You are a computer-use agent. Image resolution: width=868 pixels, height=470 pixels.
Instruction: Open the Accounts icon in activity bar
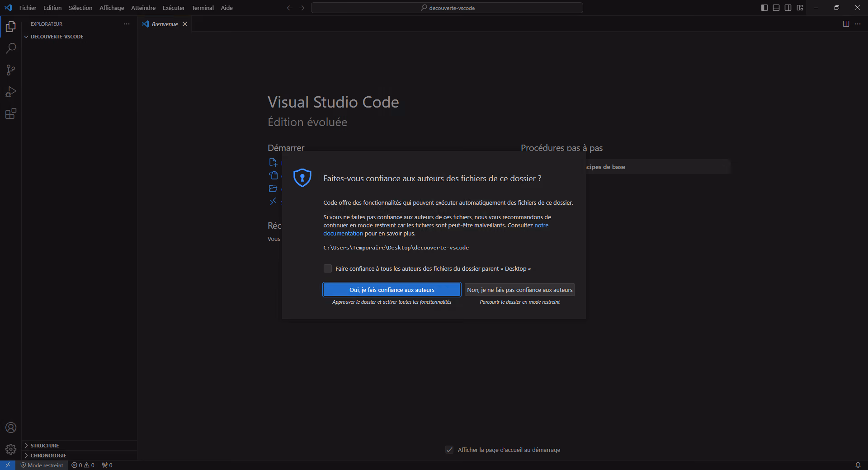click(11, 428)
